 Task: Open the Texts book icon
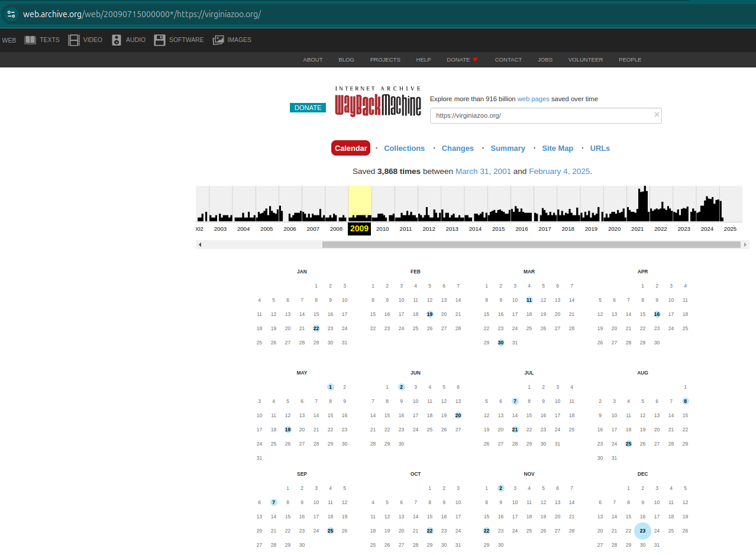[30, 40]
